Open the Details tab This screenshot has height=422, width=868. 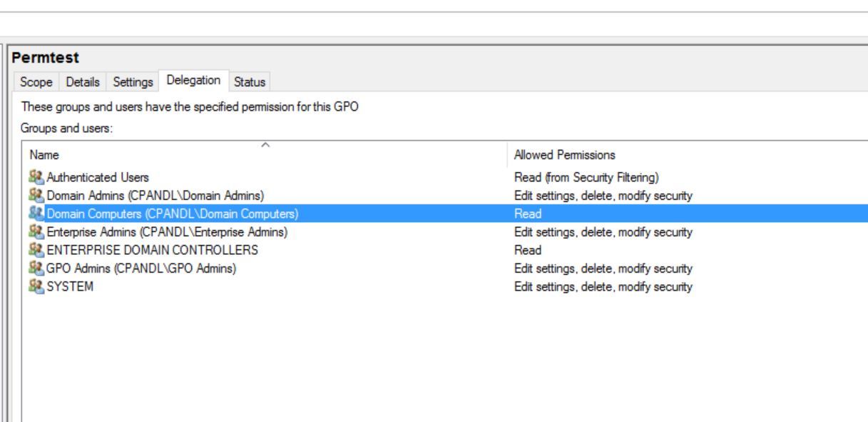pyautogui.click(x=83, y=82)
